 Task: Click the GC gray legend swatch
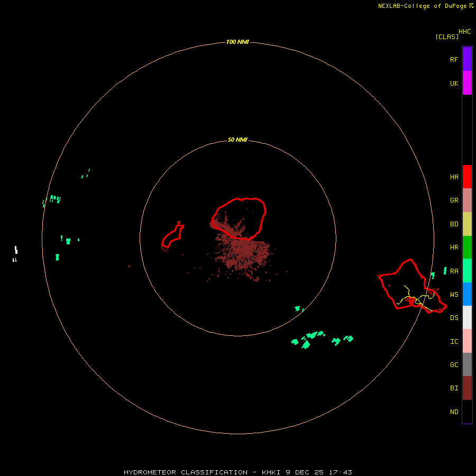[467, 364]
